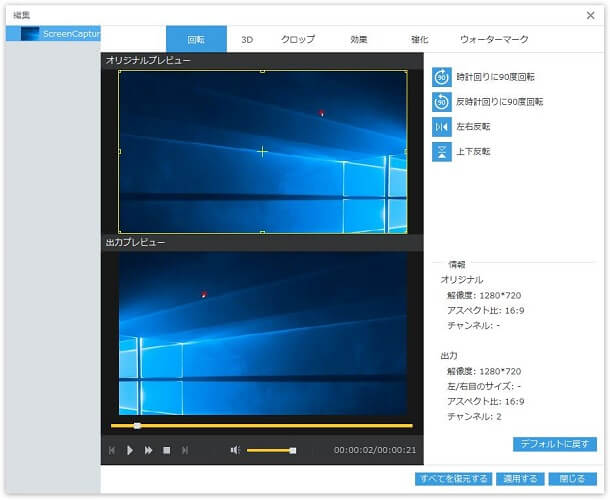Click the left-middle crop handle

click(x=119, y=151)
